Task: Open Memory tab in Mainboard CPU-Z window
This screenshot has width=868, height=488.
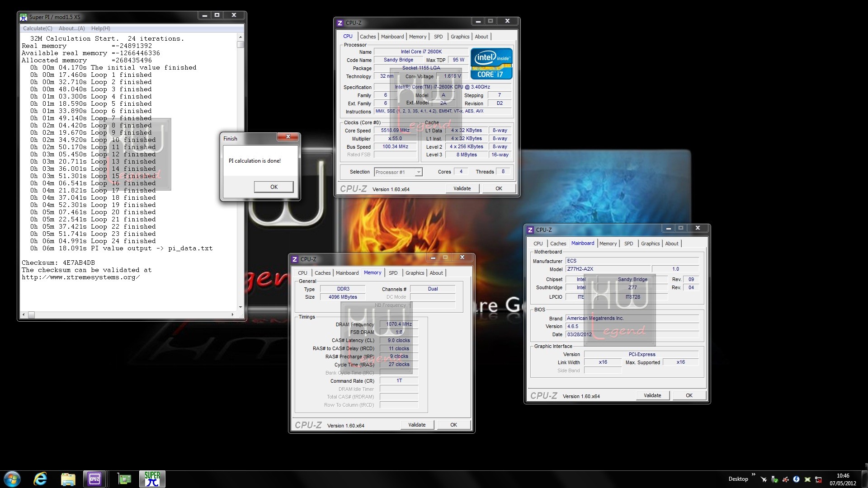Action: [608, 244]
